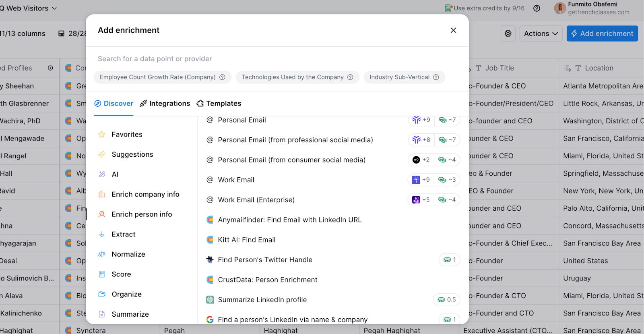Click the Normalize scales icon
The image size is (644, 334).
tap(102, 254)
